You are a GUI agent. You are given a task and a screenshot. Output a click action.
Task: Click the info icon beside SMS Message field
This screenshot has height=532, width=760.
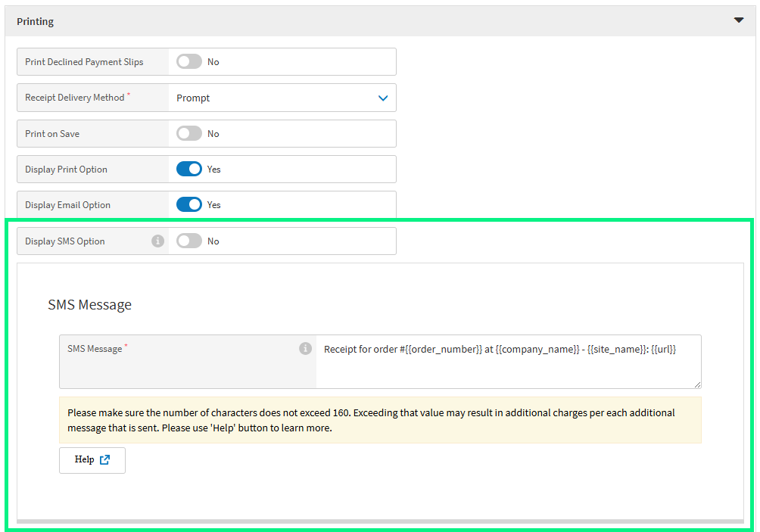click(306, 348)
